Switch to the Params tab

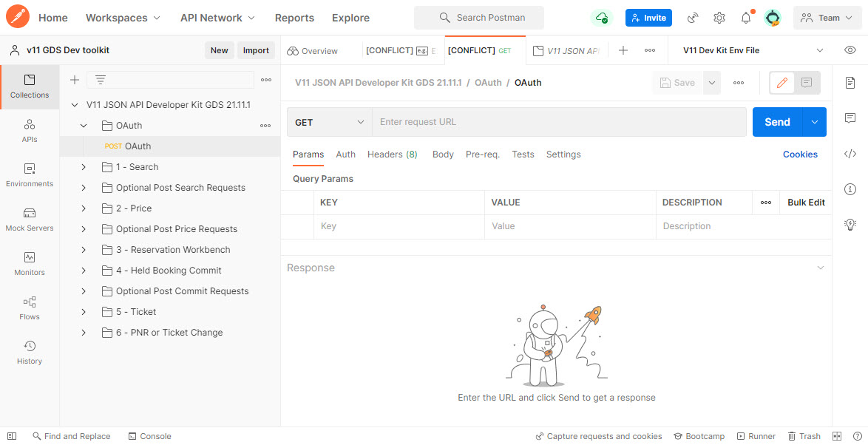(308, 154)
